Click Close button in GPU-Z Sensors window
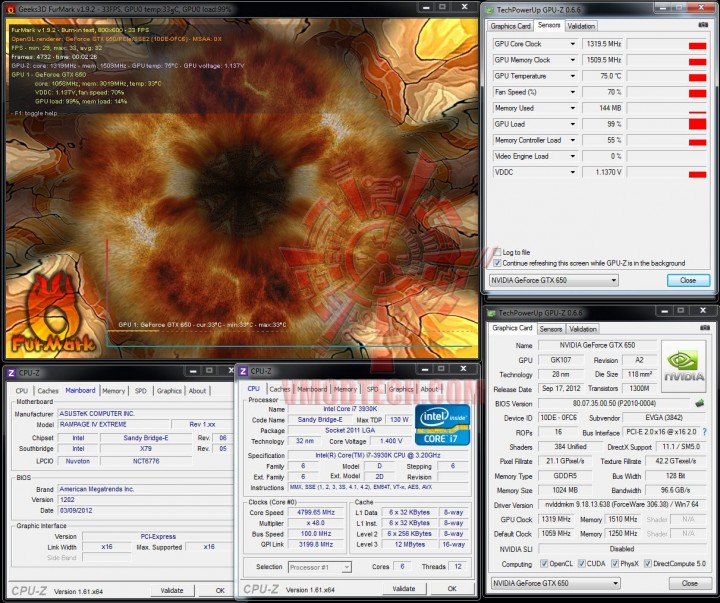720x603 pixels. point(688,280)
